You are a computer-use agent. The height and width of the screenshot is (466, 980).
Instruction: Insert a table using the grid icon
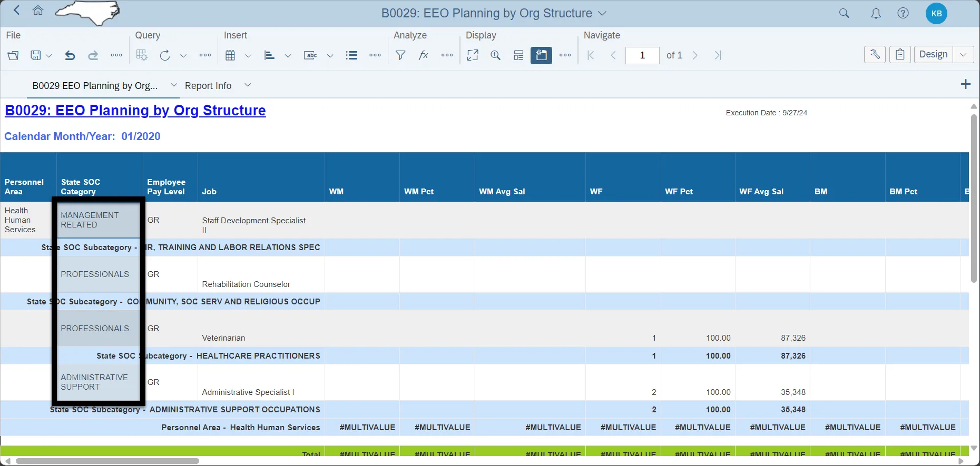click(x=230, y=55)
